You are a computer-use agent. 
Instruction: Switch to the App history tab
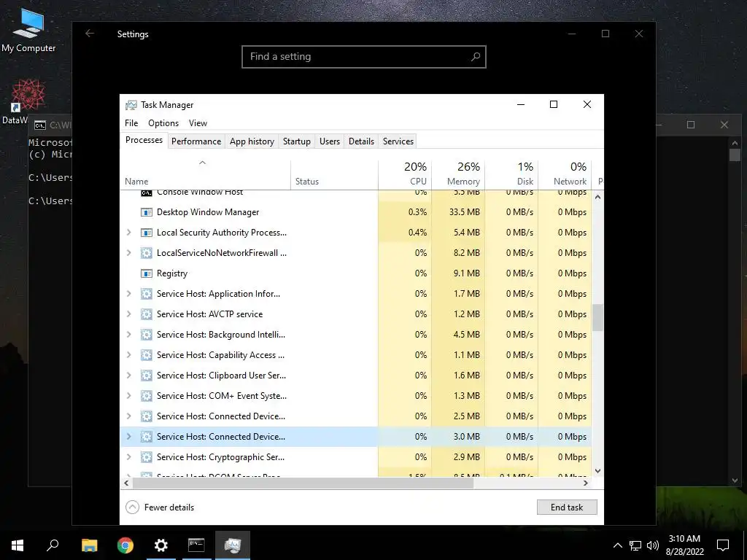[x=252, y=141]
